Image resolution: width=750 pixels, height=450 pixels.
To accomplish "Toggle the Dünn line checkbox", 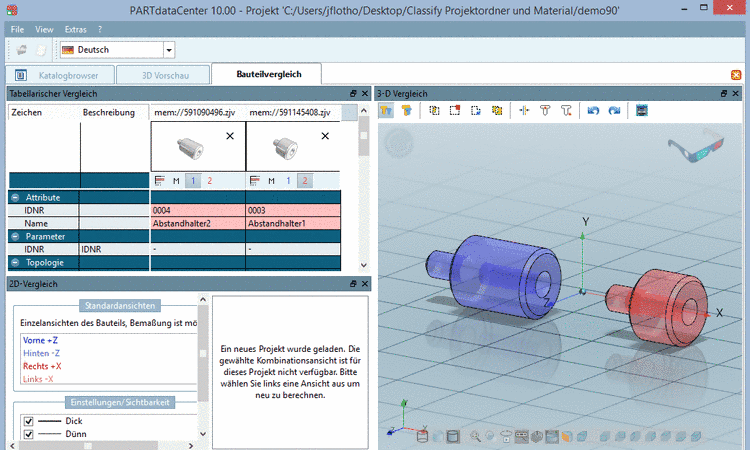I will click(x=27, y=434).
